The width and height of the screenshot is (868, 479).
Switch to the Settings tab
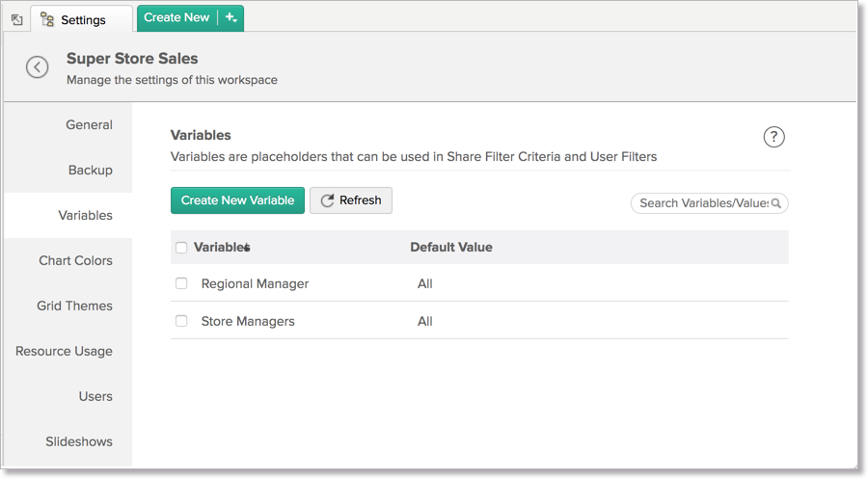click(83, 19)
